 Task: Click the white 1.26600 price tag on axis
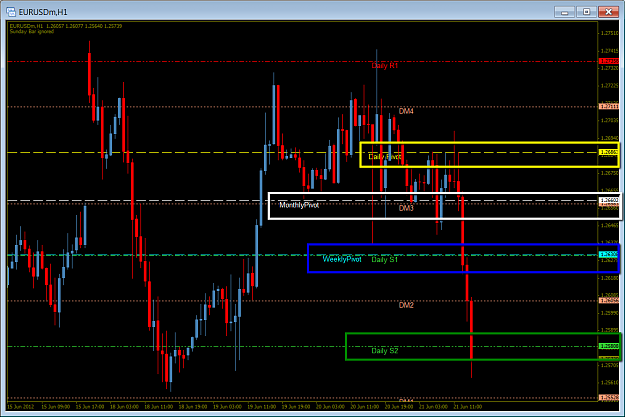tap(609, 200)
